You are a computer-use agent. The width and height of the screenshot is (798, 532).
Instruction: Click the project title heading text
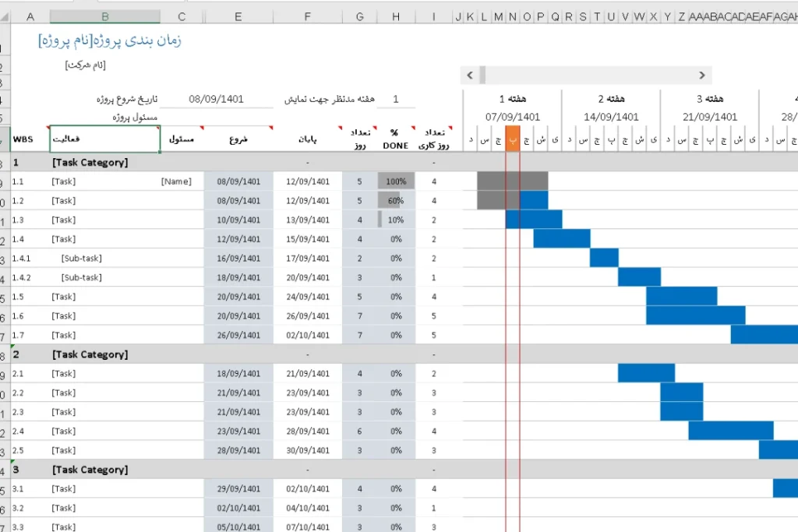[110, 41]
